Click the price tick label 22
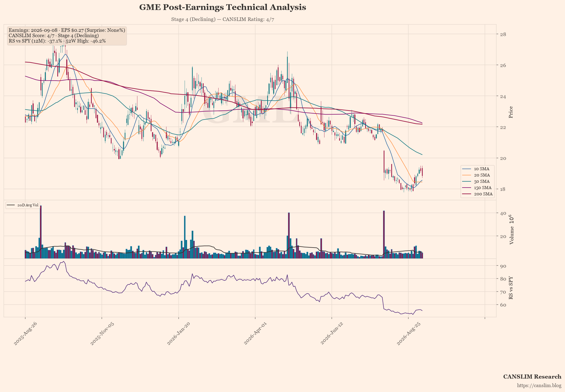 [x=503, y=127]
